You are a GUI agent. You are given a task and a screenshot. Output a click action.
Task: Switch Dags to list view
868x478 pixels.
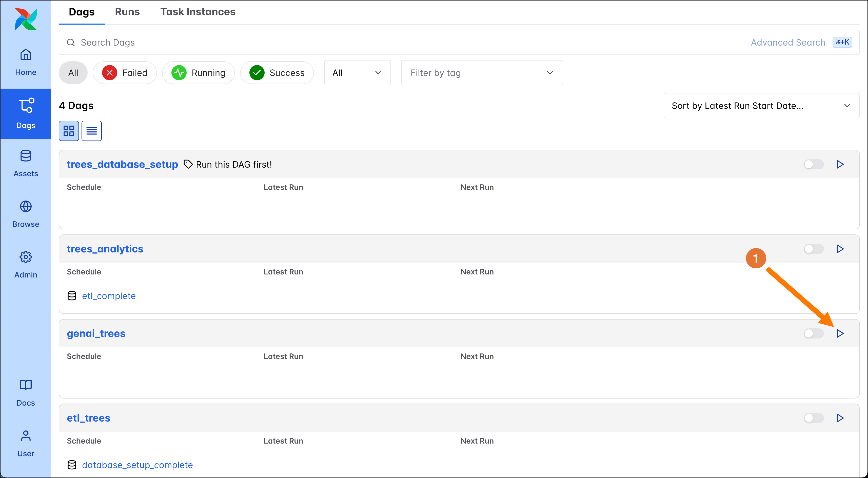point(91,131)
